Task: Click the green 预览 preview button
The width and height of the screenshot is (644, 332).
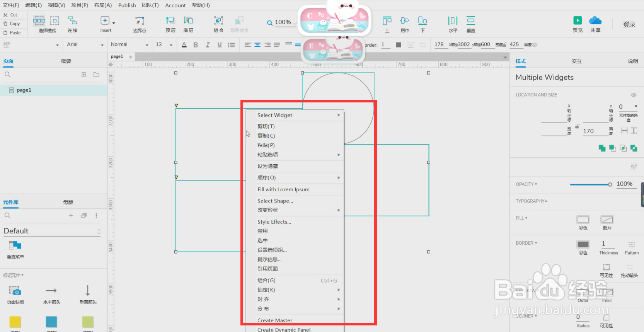Action: click(578, 20)
